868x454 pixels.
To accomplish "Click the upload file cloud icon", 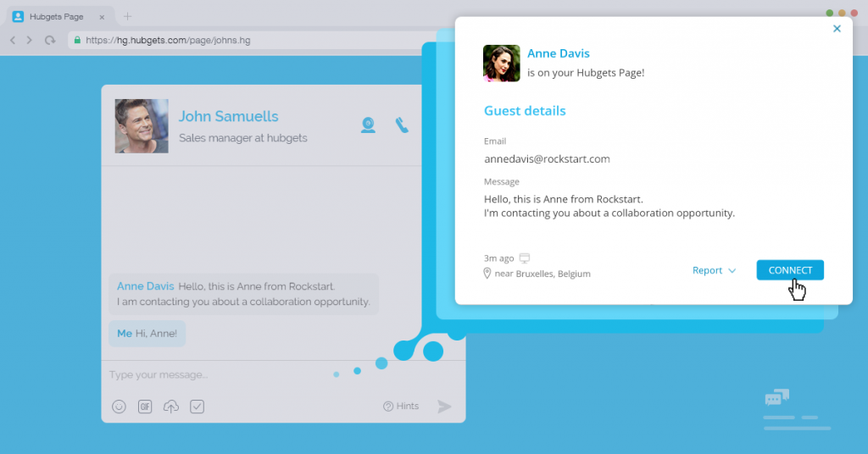I will [x=171, y=407].
